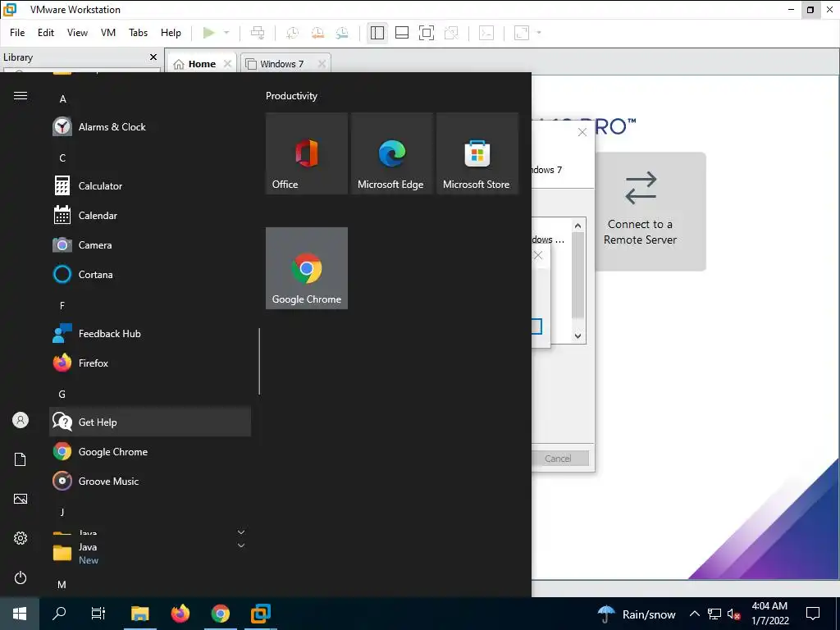This screenshot has height=630, width=840.
Task: Click the dialog list scroll up arrow
Action: coord(577,226)
